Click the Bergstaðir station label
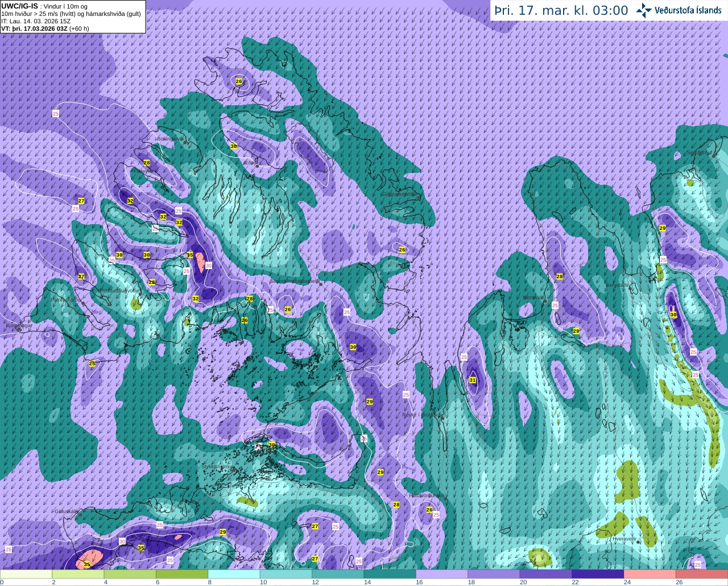This screenshot has height=586, width=728. click(x=617, y=284)
